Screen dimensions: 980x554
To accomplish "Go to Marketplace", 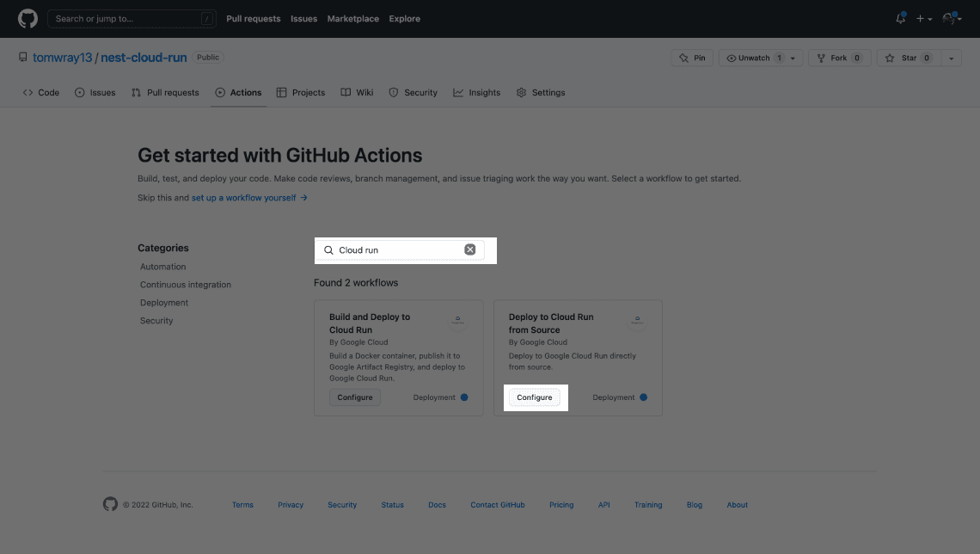I will [x=353, y=19].
